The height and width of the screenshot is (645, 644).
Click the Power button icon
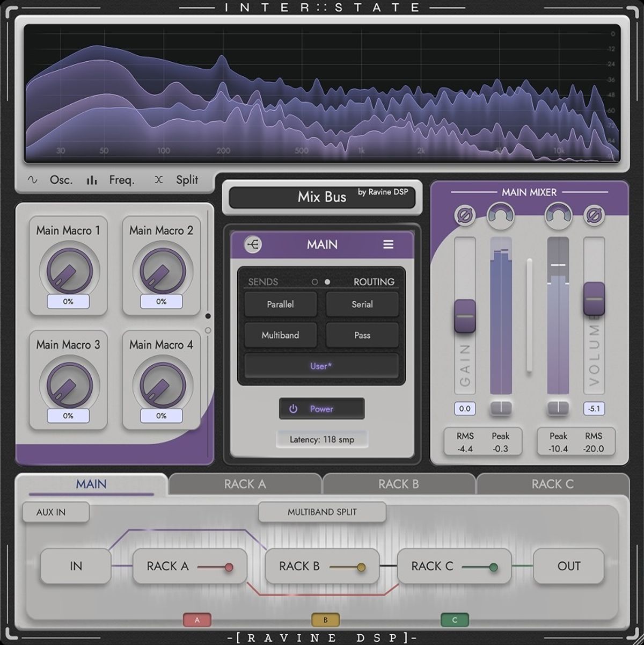293,409
